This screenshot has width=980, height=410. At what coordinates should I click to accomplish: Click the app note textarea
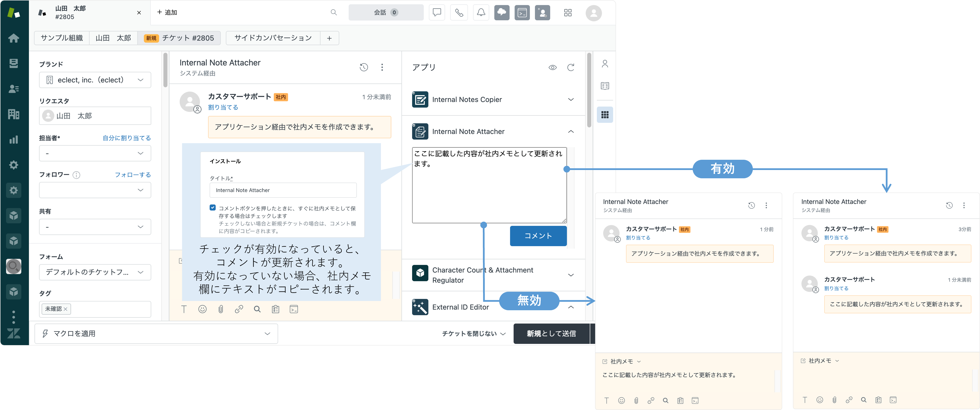click(489, 185)
